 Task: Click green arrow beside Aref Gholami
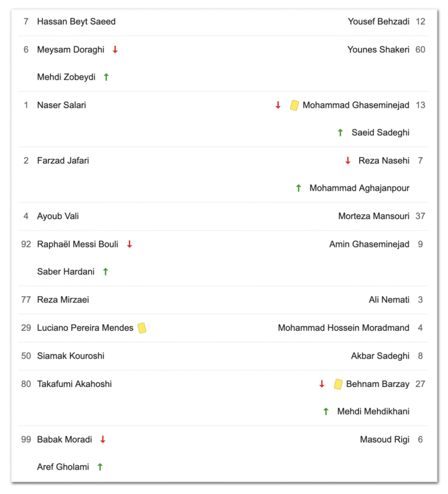100,467
